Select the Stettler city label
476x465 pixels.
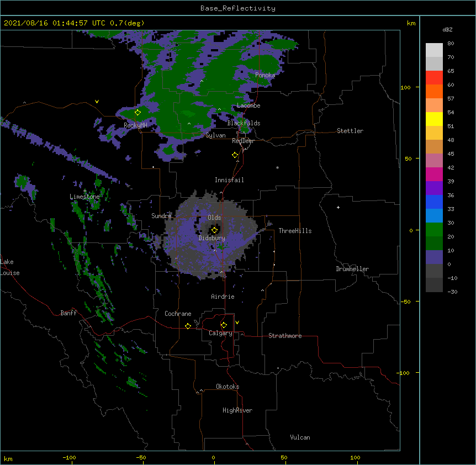pos(350,131)
